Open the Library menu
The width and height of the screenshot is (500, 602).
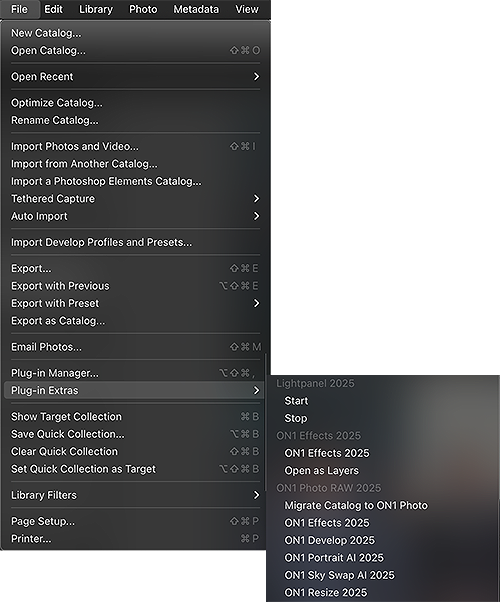coord(96,9)
